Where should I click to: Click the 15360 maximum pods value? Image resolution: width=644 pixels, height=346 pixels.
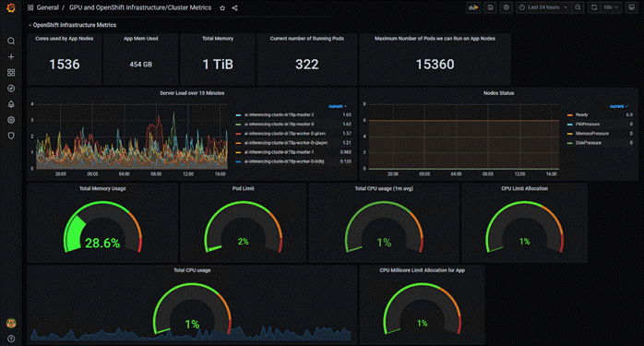point(435,65)
